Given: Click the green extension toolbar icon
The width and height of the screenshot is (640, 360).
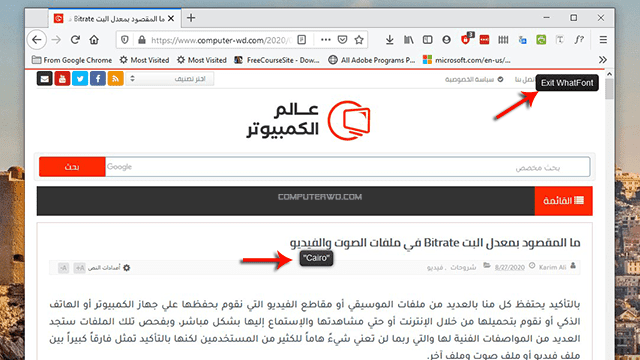Looking at the screenshot, I should 541,40.
